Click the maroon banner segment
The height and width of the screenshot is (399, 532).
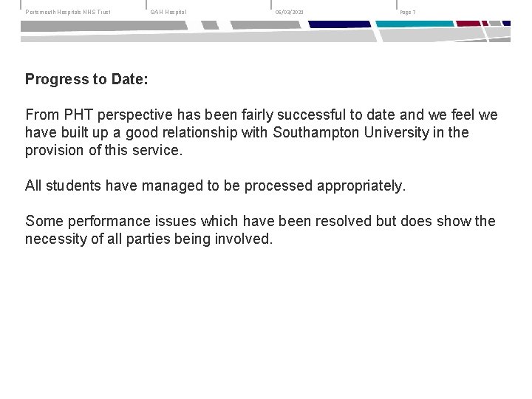pos(467,24)
